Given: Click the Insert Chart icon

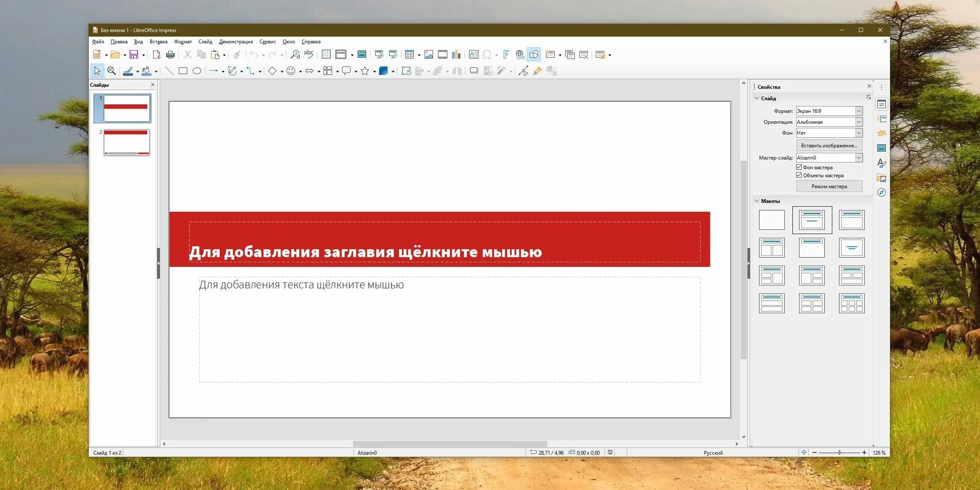Looking at the screenshot, I should (x=456, y=54).
